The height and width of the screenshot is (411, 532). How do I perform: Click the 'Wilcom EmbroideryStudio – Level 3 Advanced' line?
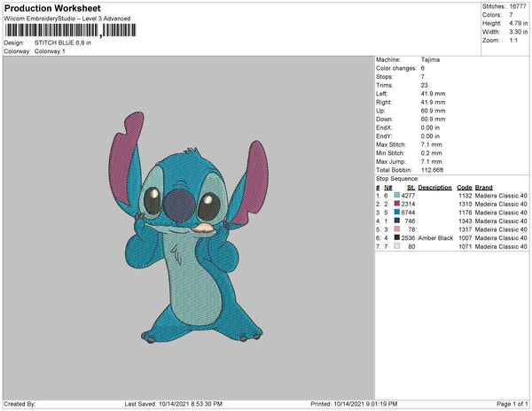pos(67,19)
